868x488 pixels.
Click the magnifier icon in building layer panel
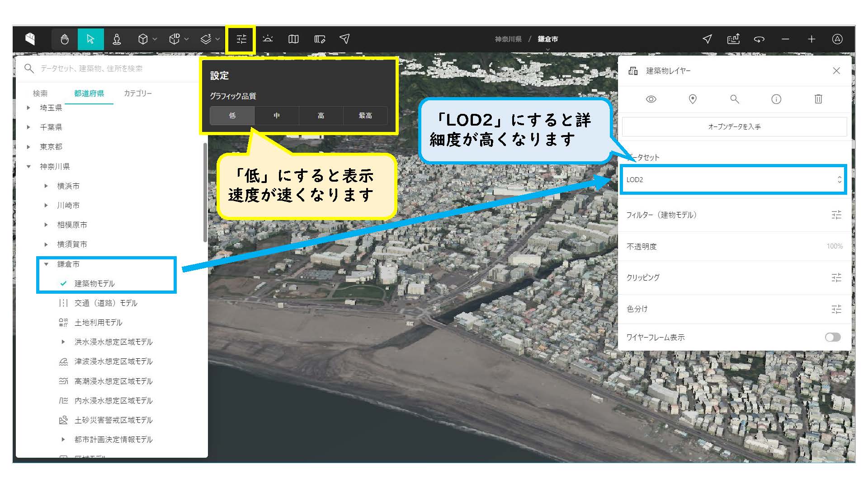[x=735, y=99]
